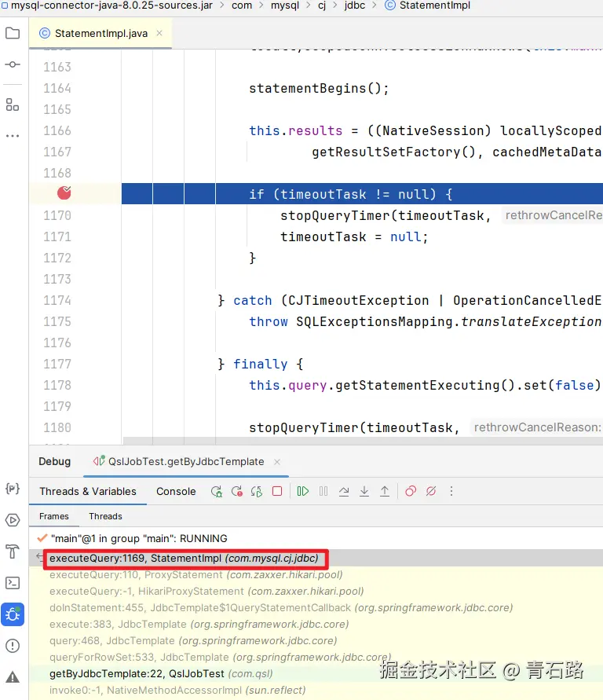Step over to next line
The width and height of the screenshot is (603, 700).
(344, 492)
